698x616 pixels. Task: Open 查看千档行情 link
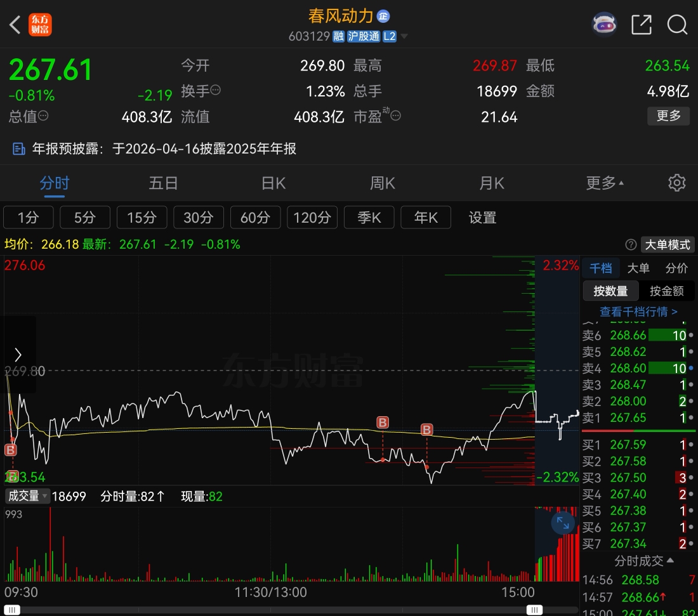(638, 311)
